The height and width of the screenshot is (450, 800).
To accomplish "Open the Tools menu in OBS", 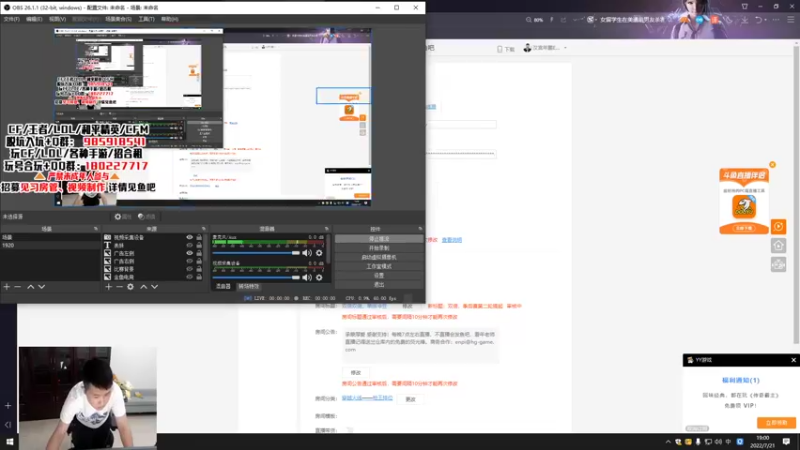I will click(x=146, y=19).
